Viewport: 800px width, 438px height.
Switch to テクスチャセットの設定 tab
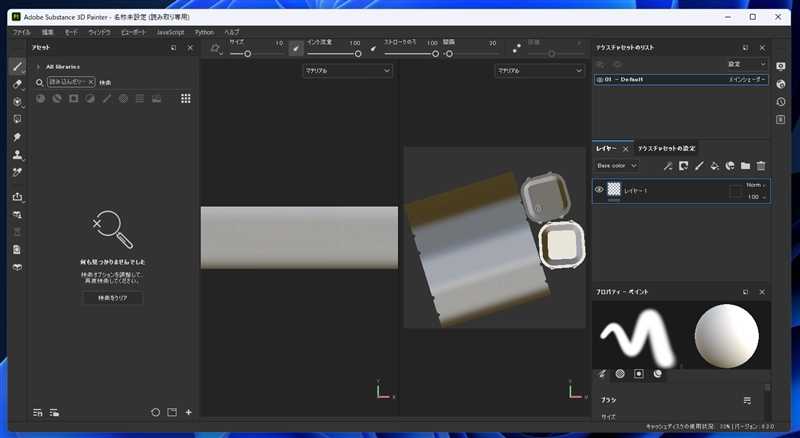tap(667, 148)
